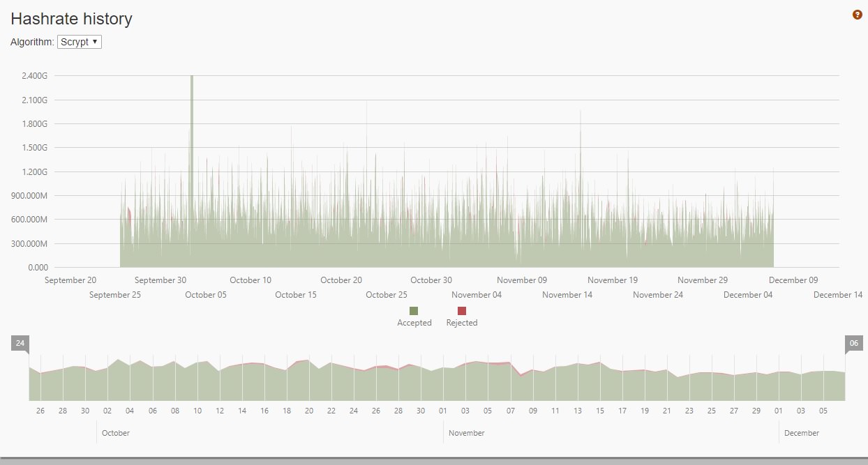Click the Accepted legend label
This screenshot has height=465, width=868.
[x=414, y=323]
